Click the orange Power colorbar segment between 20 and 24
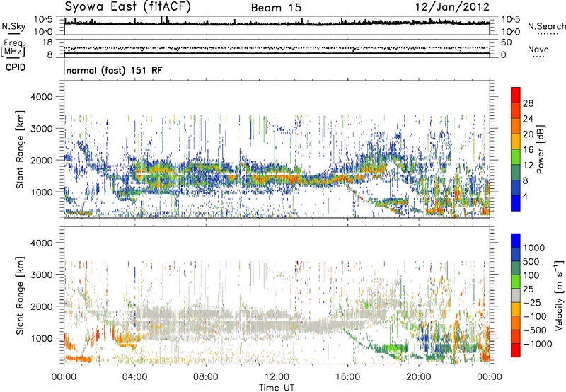This screenshot has width=566, height=392. 516,126
